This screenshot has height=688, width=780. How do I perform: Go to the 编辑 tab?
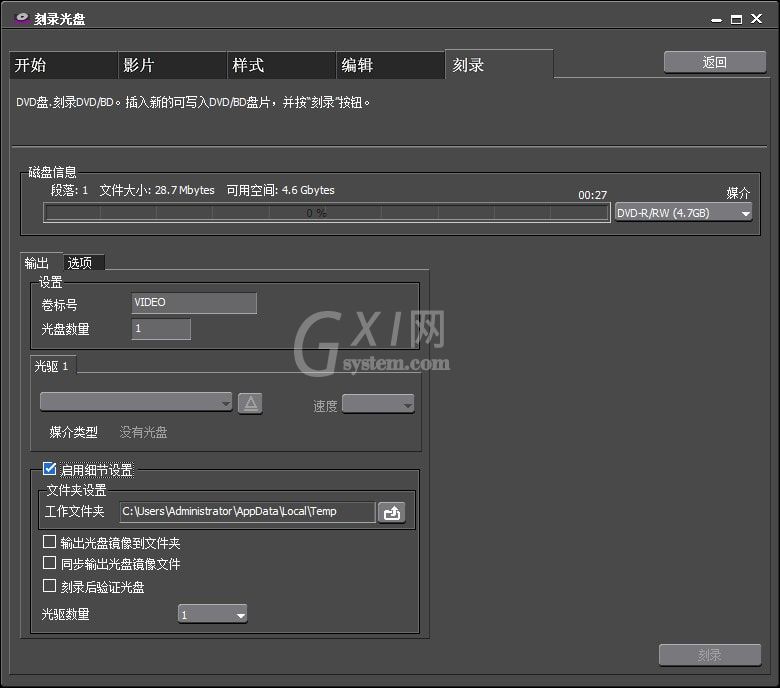[x=390, y=65]
